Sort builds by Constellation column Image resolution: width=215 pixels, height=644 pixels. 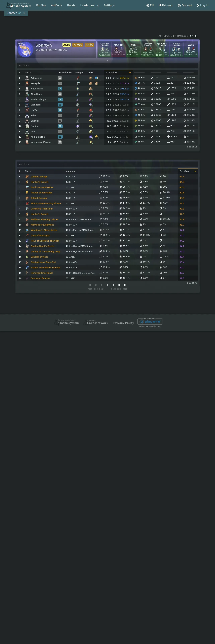(x=65, y=73)
